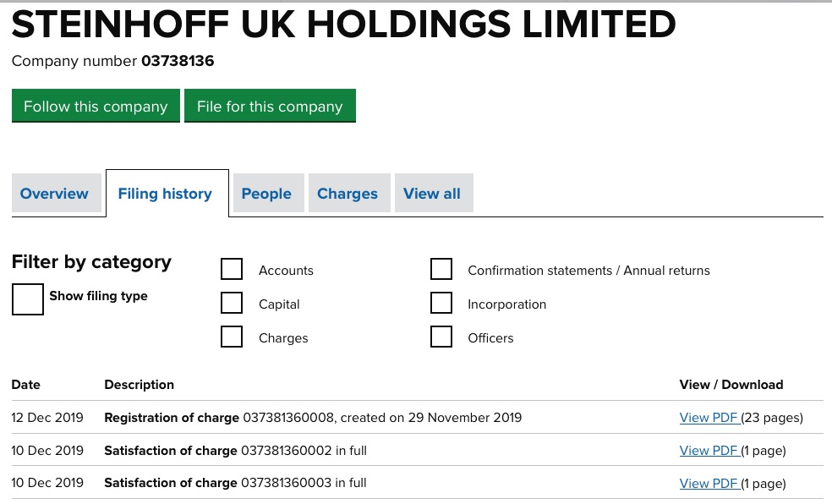Click the View / Download column header
Viewport: 832px width, 504px height.
(x=731, y=384)
